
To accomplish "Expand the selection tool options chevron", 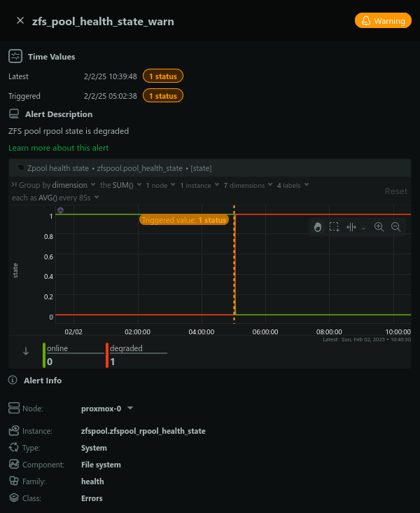I will point(364,228).
